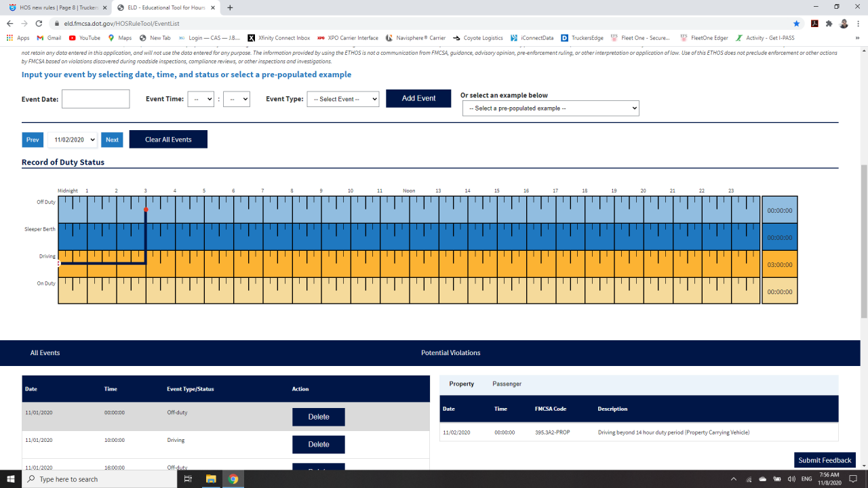Screen dimensions: 868x488
Task: Open the Event Time hour dropdown
Action: tap(201, 99)
